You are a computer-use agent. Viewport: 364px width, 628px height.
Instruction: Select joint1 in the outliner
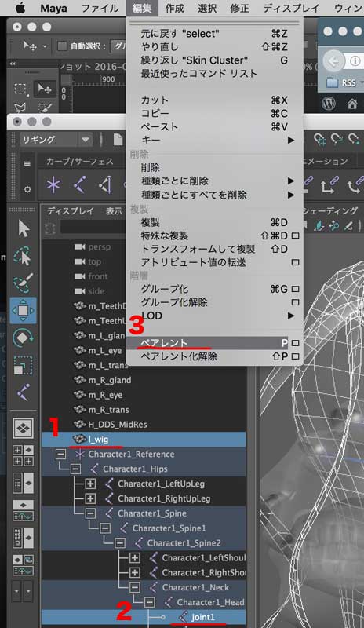(x=144, y=617)
